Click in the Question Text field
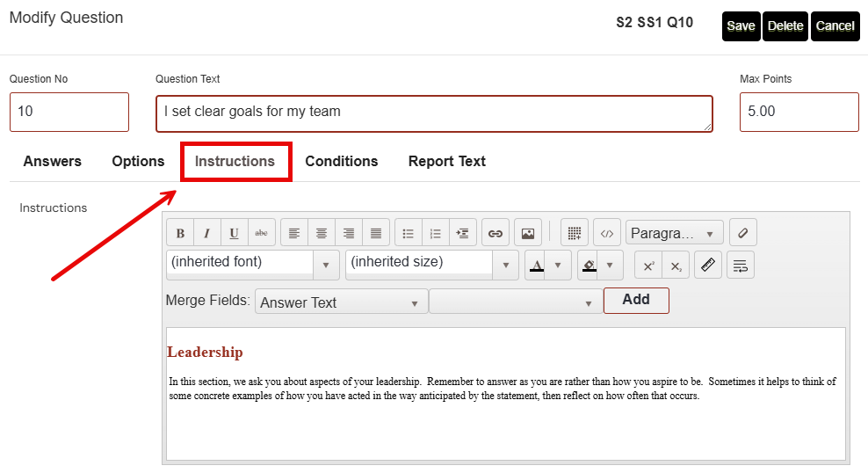Image resolution: width=868 pixels, height=473 pixels. click(x=434, y=113)
